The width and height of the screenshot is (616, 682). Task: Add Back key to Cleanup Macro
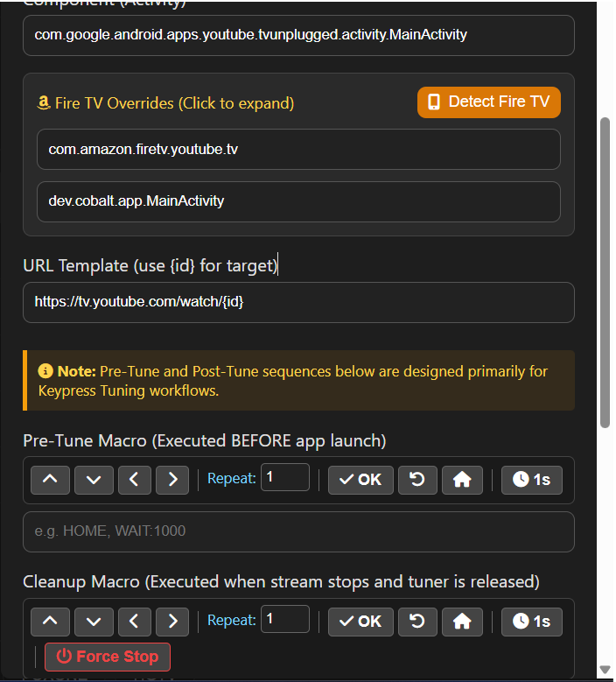point(417,622)
